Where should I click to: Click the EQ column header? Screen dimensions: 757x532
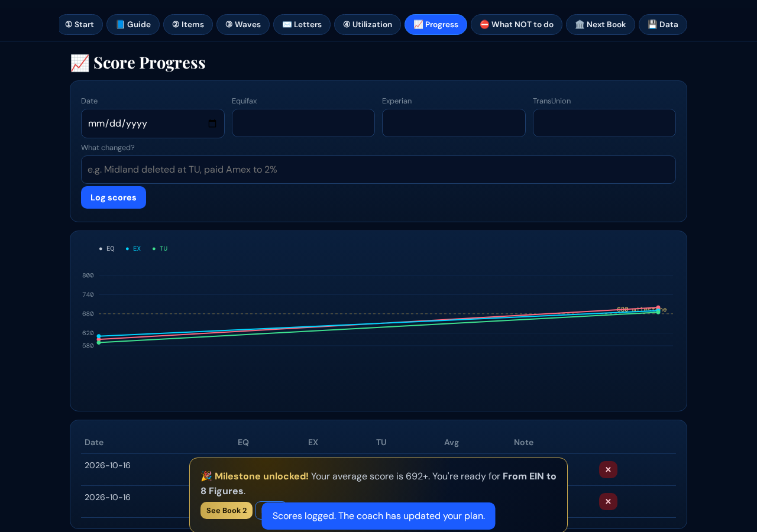(243, 442)
